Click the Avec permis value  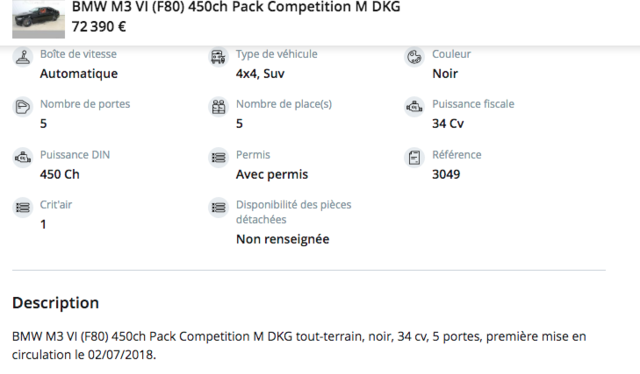(x=272, y=175)
